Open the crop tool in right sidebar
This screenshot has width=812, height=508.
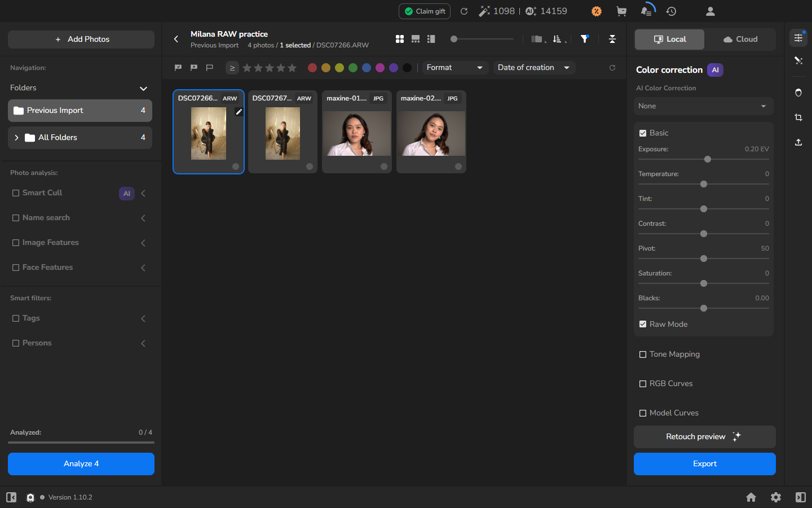798,117
